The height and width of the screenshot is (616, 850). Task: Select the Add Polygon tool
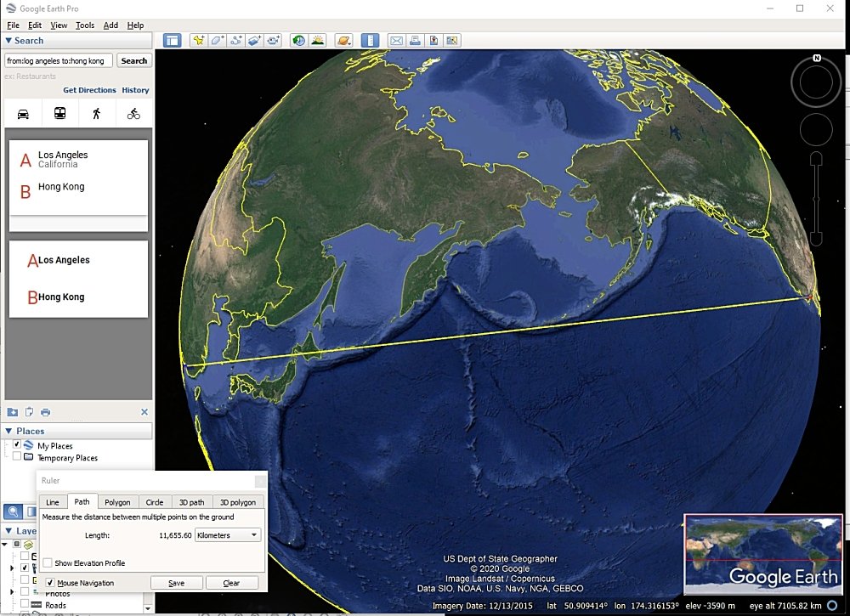(217, 41)
